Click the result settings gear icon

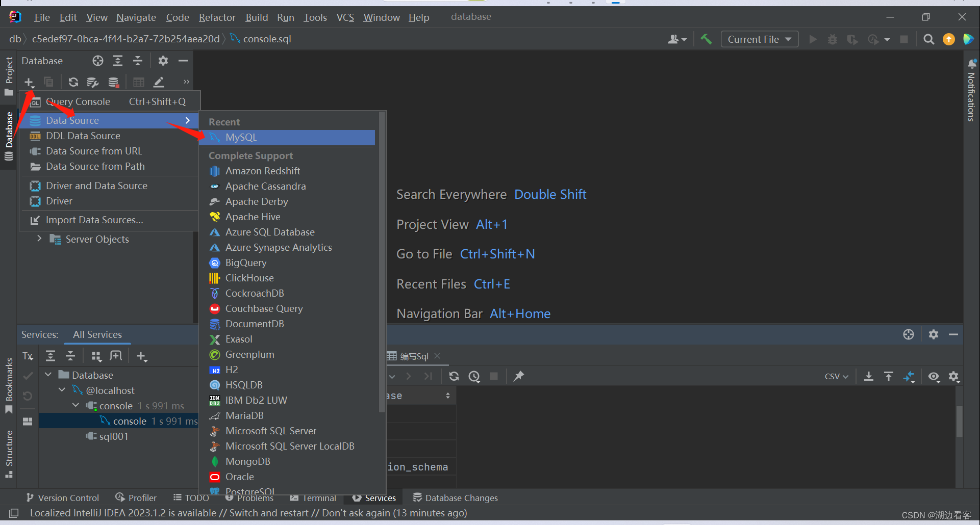pyautogui.click(x=954, y=376)
